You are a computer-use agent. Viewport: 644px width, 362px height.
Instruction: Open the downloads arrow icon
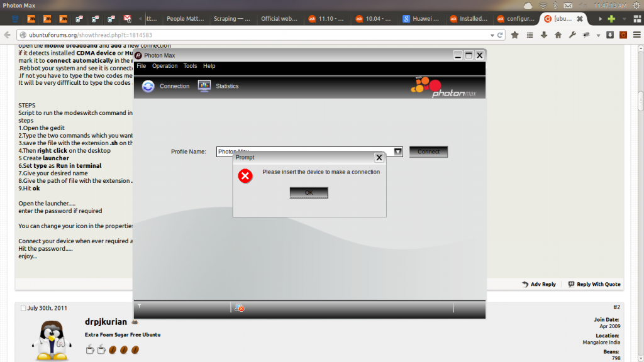(544, 35)
